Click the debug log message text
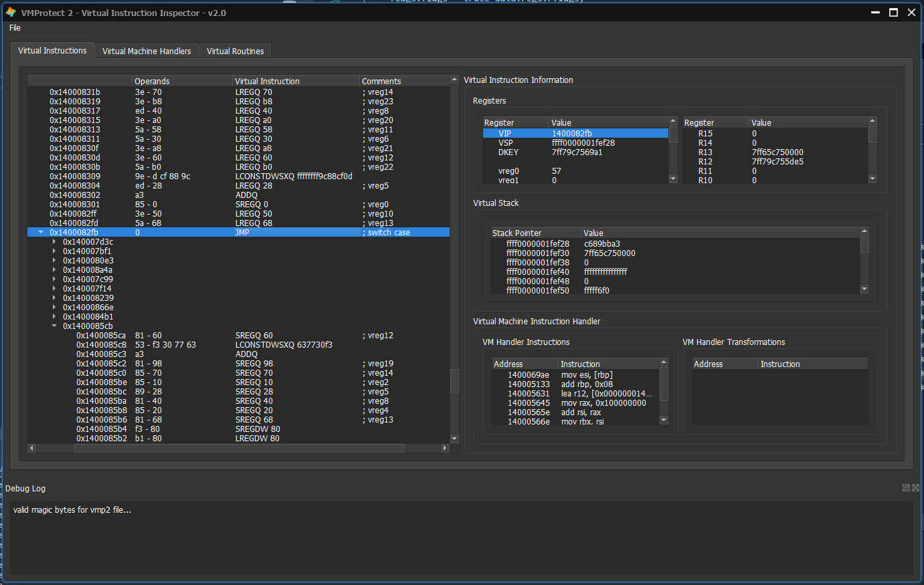The image size is (924, 585). 72,510
